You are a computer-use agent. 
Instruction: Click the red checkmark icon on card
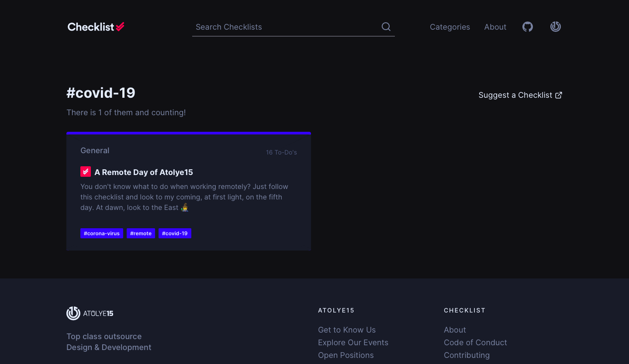[x=86, y=172]
